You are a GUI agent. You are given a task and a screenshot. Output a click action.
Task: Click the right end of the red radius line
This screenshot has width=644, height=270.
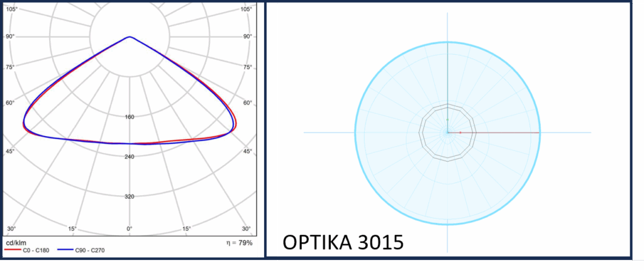coord(539,133)
